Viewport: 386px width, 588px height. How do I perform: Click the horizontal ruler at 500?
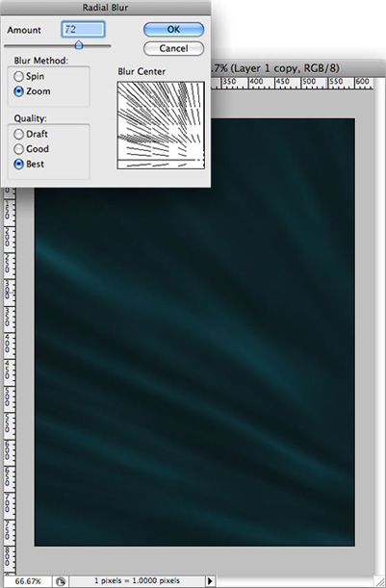(309, 83)
